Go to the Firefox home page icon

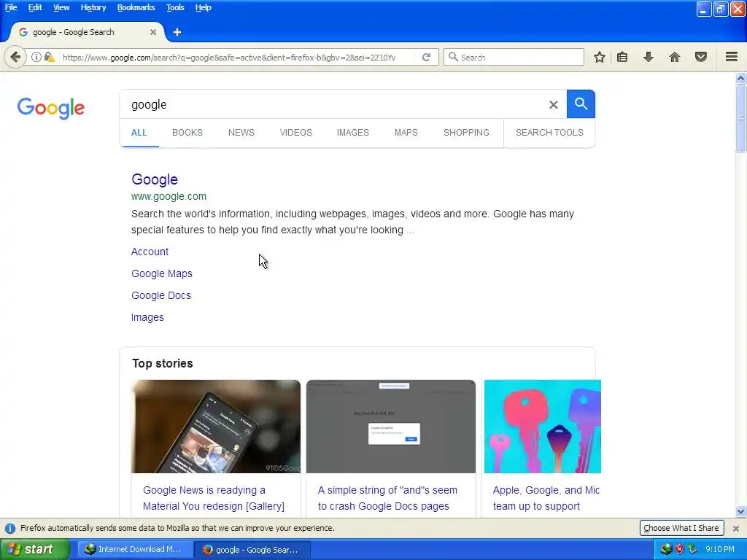pyautogui.click(x=675, y=57)
